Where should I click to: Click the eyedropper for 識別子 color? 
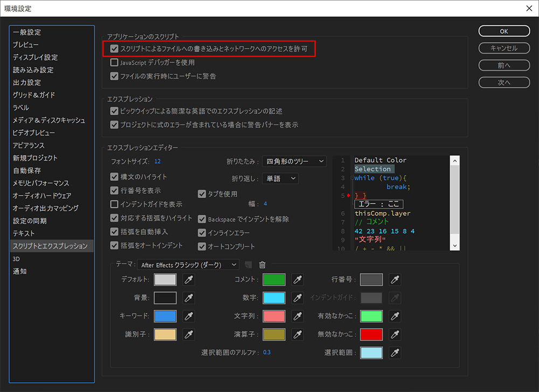pos(189,334)
